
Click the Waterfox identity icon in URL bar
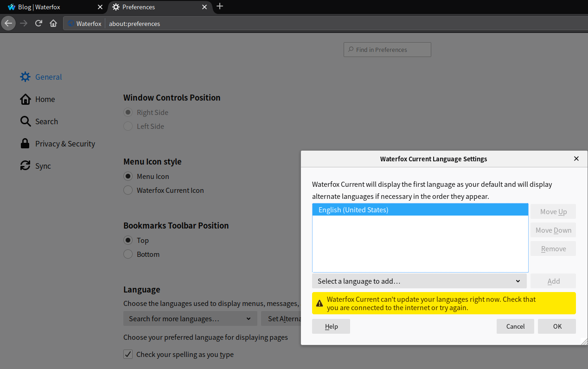click(70, 24)
